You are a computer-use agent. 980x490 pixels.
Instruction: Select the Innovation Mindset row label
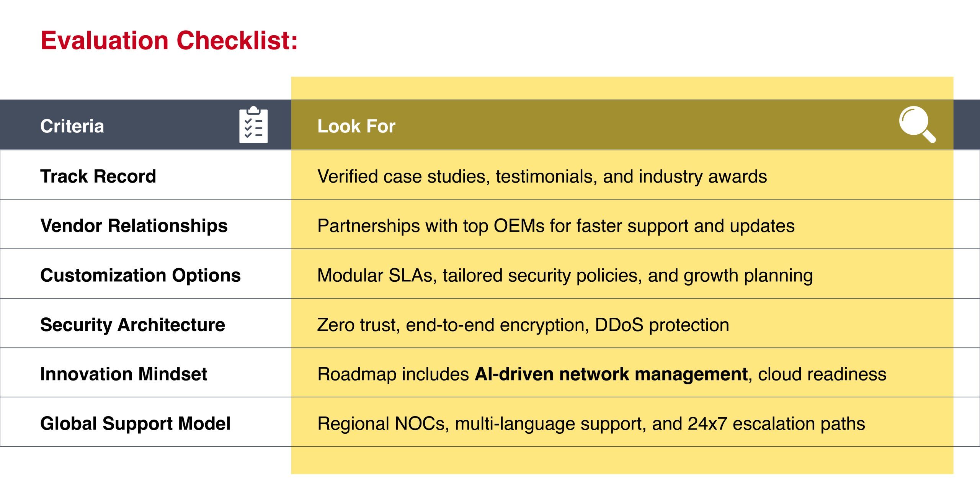[124, 374]
